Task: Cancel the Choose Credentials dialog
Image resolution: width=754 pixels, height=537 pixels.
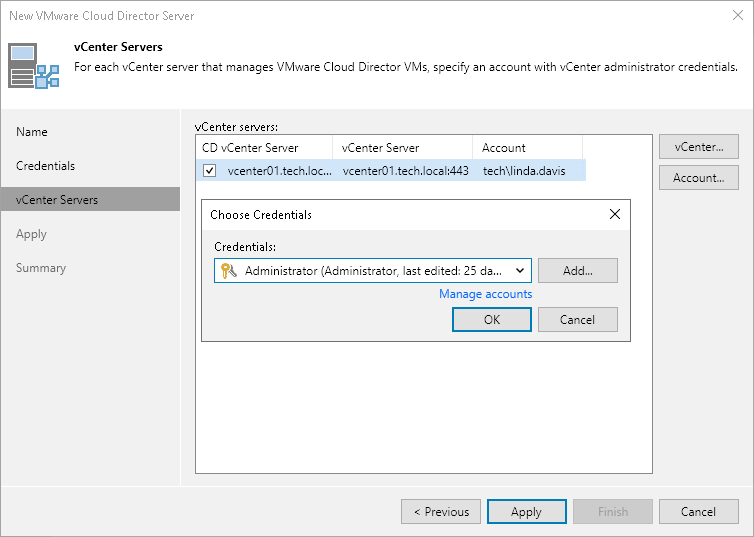Action: pos(578,320)
